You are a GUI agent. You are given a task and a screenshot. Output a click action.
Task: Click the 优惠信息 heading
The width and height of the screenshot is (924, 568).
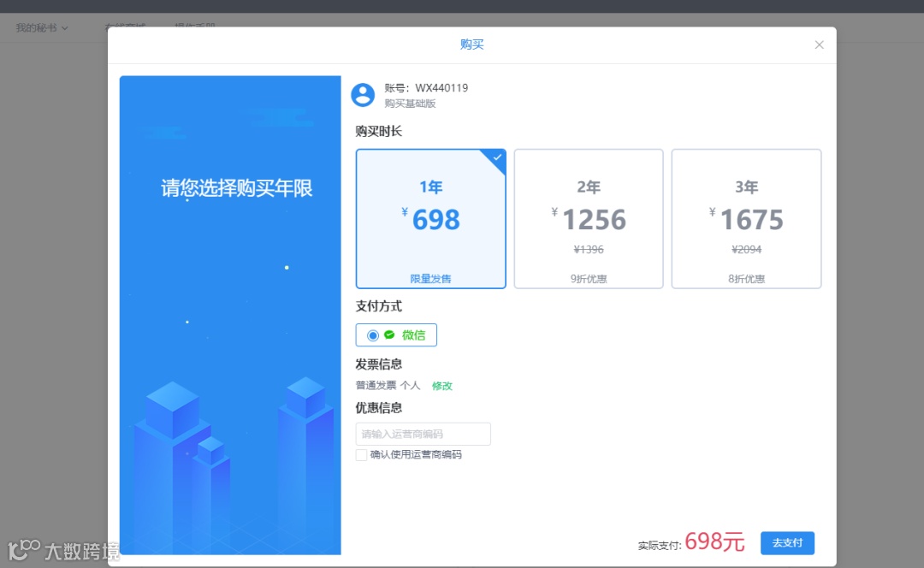(x=378, y=408)
